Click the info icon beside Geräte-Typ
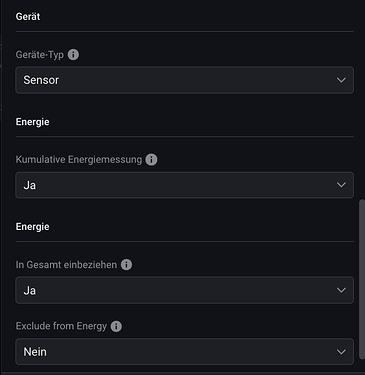365x375 pixels. tap(73, 54)
